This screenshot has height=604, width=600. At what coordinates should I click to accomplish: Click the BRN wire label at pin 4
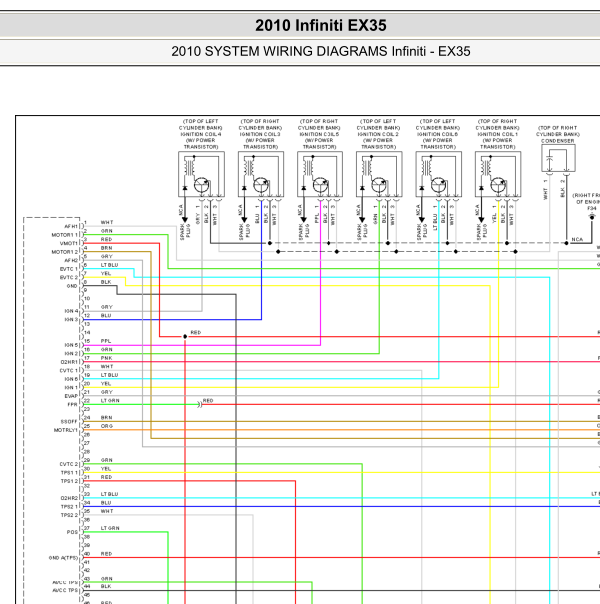[x=106, y=248]
